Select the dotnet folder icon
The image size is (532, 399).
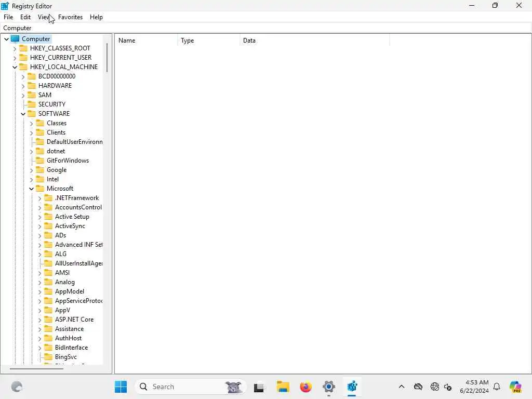coord(40,151)
